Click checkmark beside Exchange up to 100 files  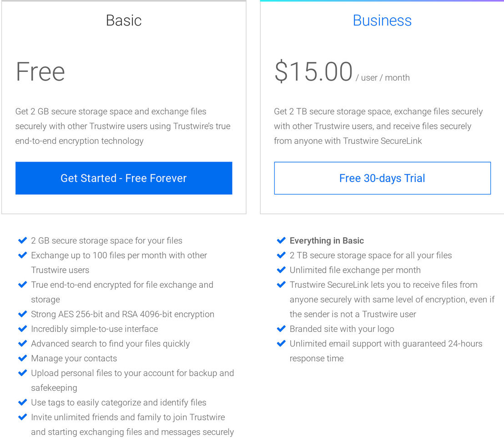click(x=22, y=255)
